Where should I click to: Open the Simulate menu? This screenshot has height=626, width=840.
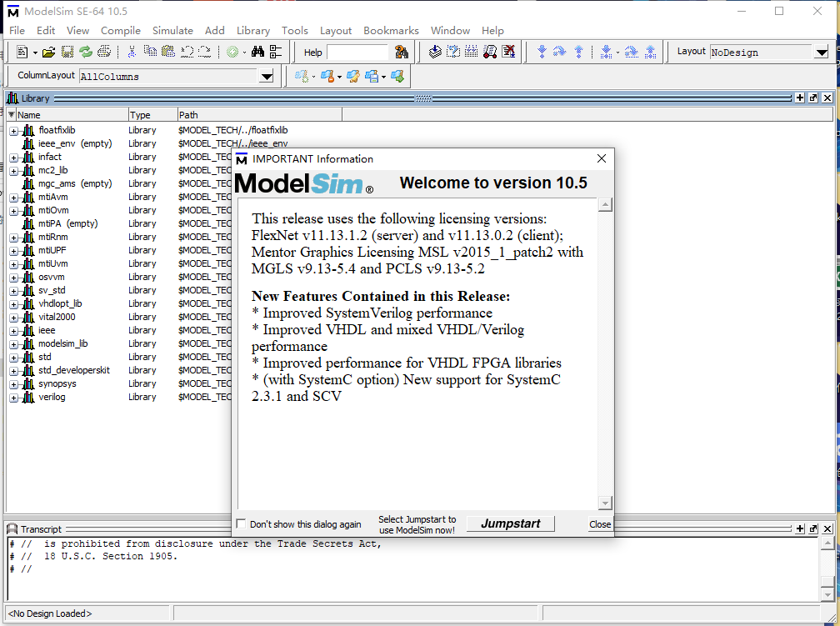click(172, 30)
